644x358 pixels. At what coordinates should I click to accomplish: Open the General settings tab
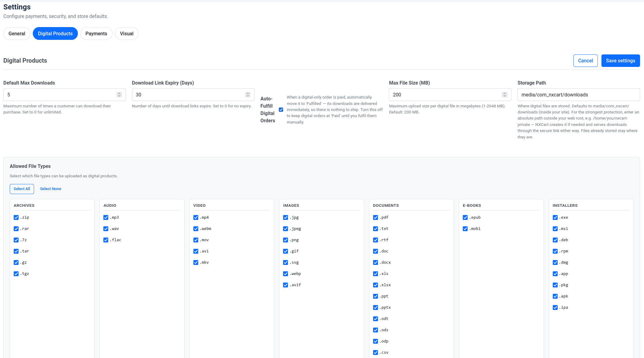(x=17, y=33)
